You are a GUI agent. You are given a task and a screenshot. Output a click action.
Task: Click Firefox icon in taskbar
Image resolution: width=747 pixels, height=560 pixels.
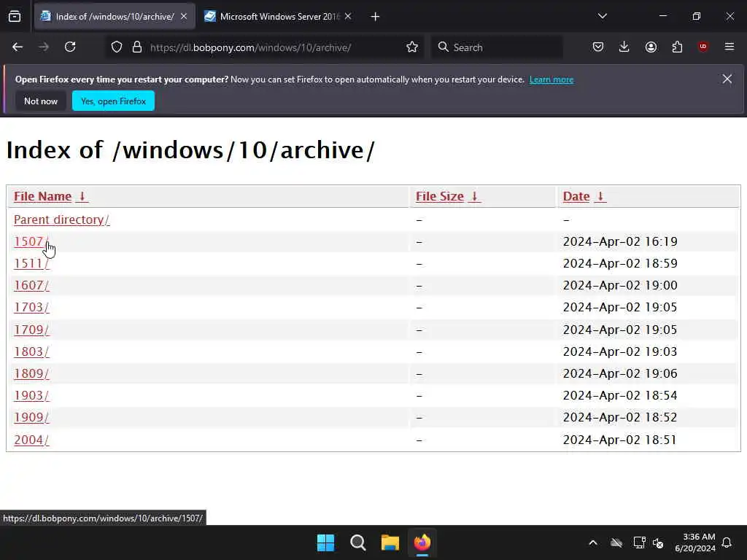click(x=422, y=542)
